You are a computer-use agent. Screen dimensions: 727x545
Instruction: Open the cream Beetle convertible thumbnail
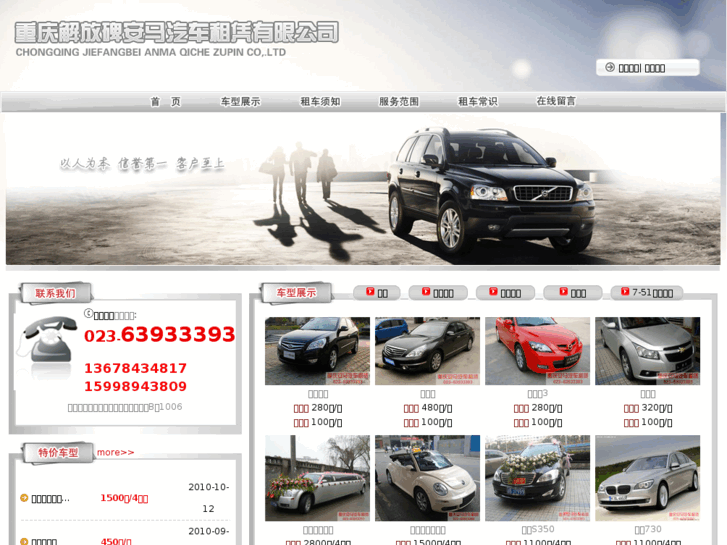pyautogui.click(x=427, y=478)
